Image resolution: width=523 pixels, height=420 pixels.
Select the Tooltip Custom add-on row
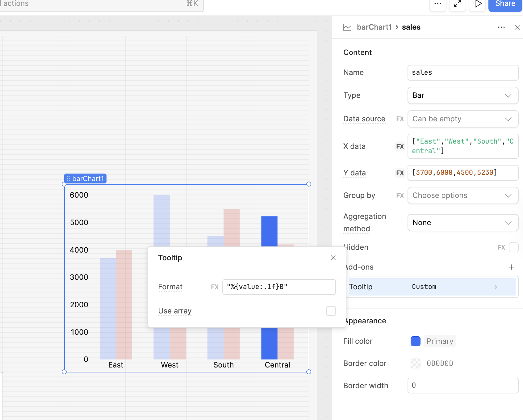click(x=432, y=287)
